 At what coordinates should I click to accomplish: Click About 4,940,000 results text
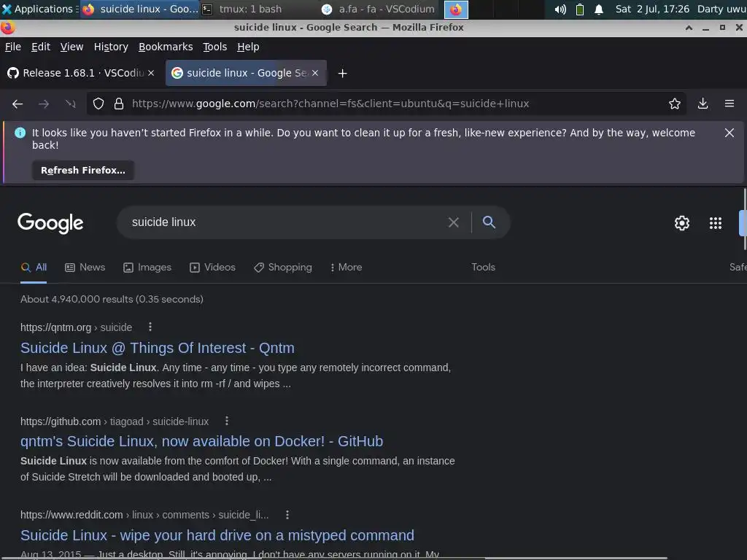pyautogui.click(x=112, y=300)
